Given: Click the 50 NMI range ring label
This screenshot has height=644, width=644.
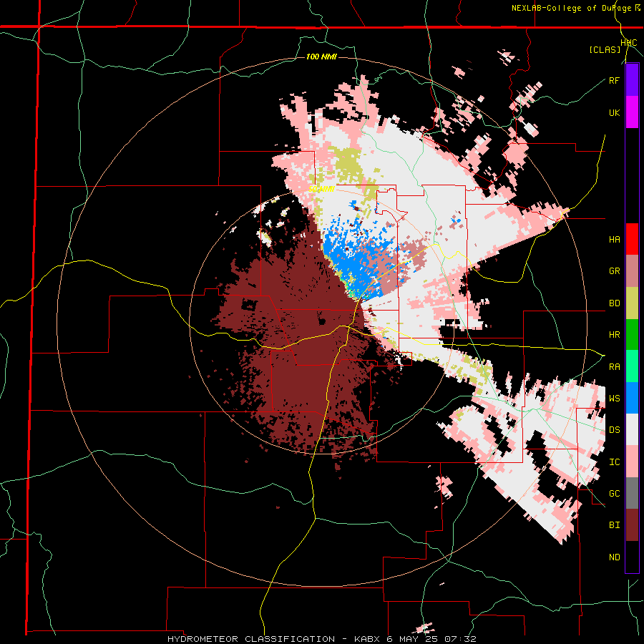Looking at the screenshot, I should coord(321,189).
